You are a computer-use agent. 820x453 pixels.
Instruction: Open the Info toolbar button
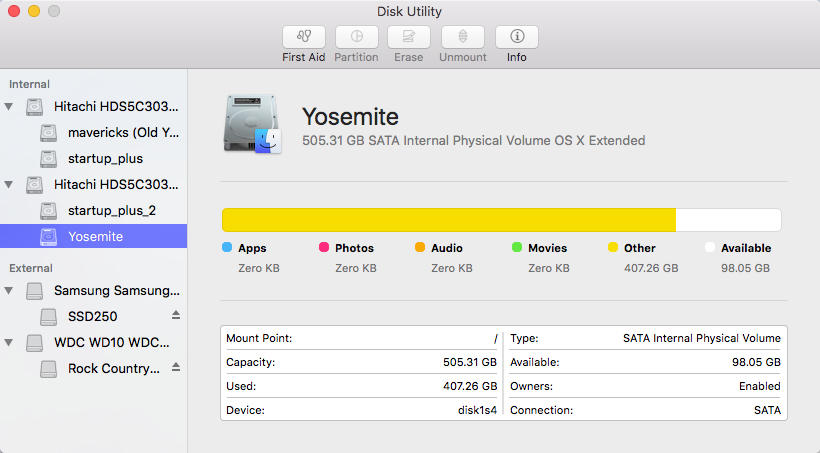click(517, 37)
